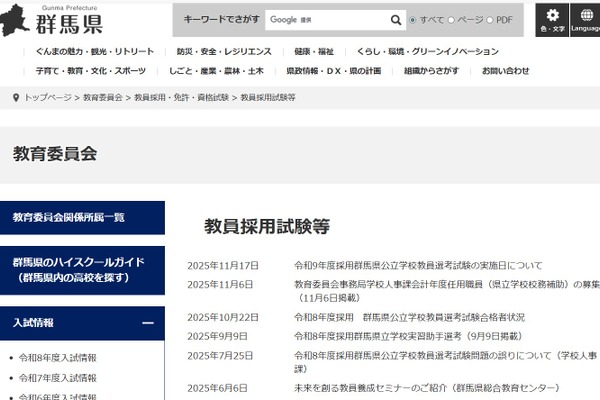Screen dimensions: 600x400
Task: Open くらし・環境・グリーンイノベーション menu
Action: click(x=428, y=51)
